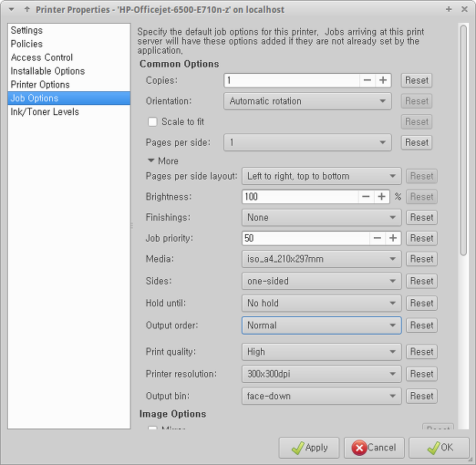Open the Print quality dropdown
Image resolution: width=476 pixels, height=465 pixels.
click(321, 352)
